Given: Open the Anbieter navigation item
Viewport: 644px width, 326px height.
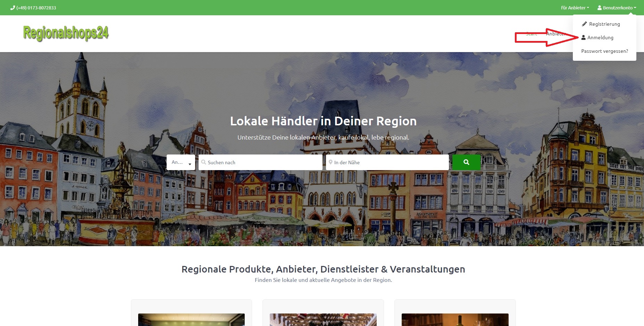Looking at the screenshot, I should coord(554,34).
